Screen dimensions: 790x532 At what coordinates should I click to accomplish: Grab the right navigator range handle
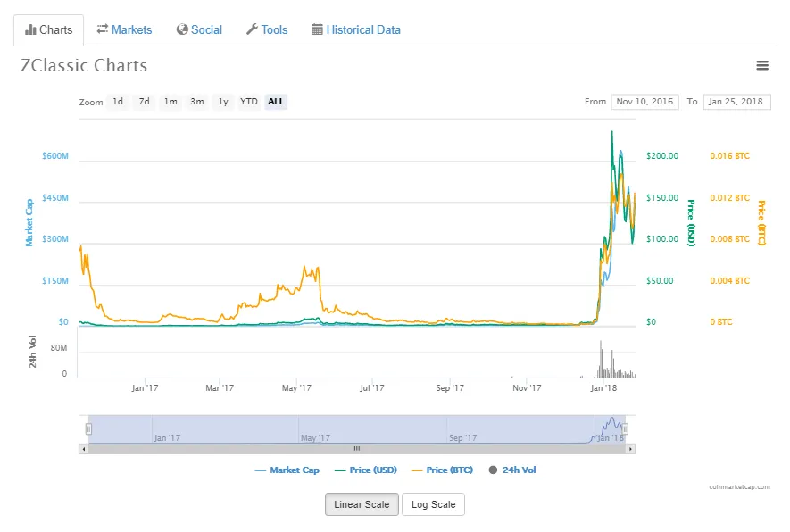[625, 429]
